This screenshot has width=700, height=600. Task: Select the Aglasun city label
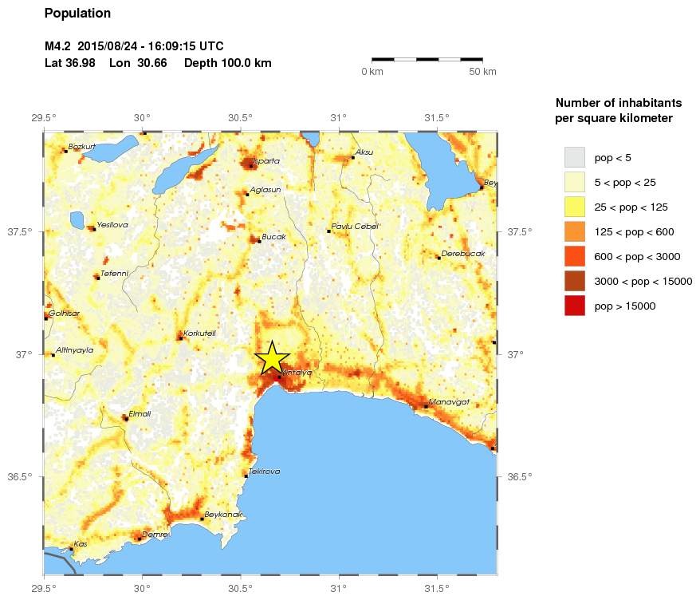(x=265, y=190)
